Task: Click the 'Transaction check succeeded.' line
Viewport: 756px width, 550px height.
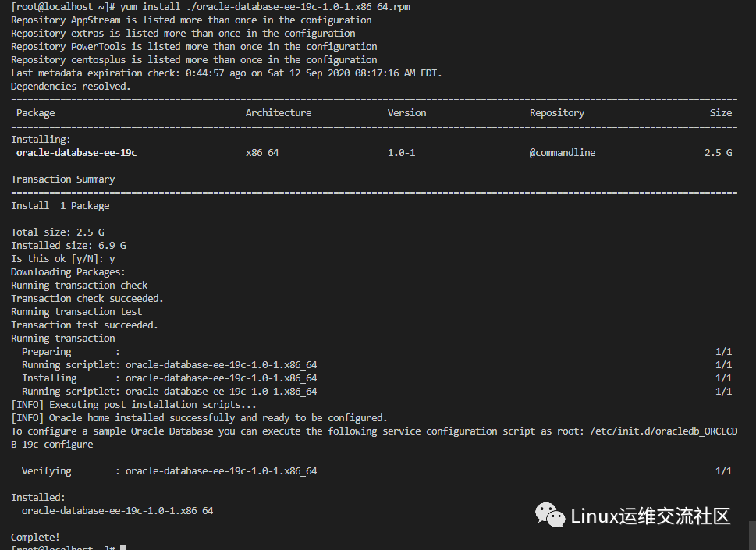Action: click(x=87, y=298)
